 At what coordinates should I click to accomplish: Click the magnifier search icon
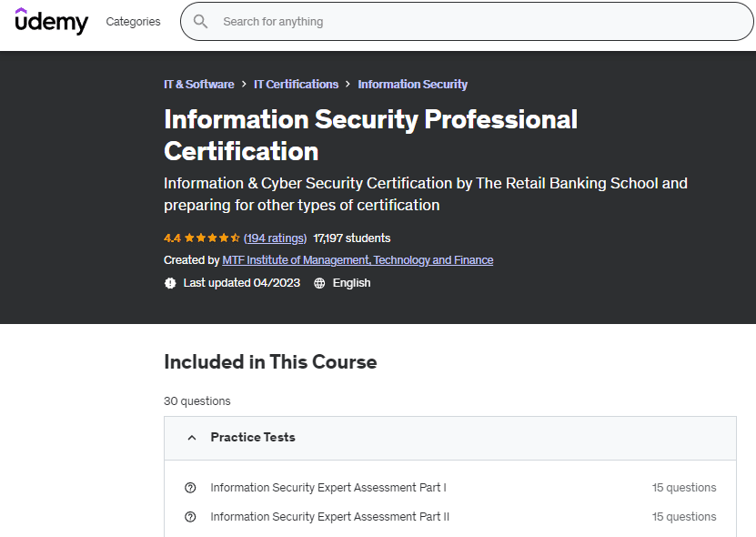201,21
